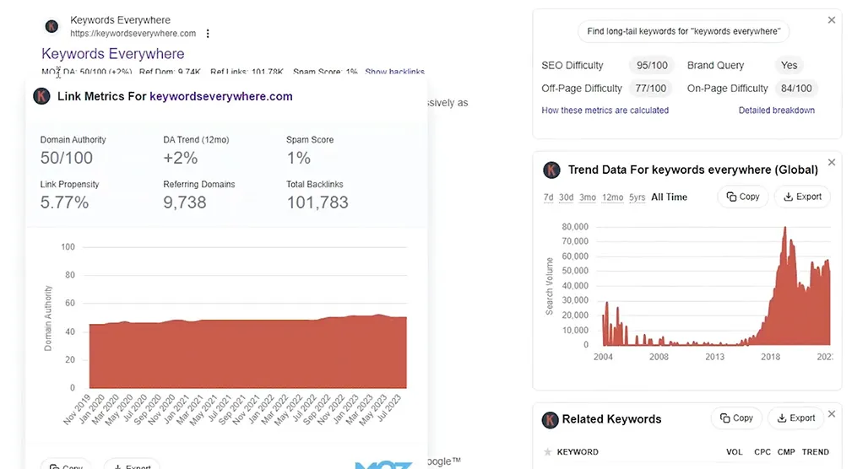Open the Keywords Everywhere search result title
Image resolution: width=868 pixels, height=469 pixels.
tap(113, 54)
